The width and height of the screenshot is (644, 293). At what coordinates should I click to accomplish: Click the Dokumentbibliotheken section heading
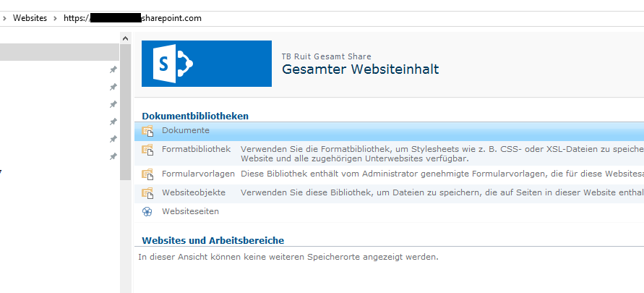coord(195,116)
